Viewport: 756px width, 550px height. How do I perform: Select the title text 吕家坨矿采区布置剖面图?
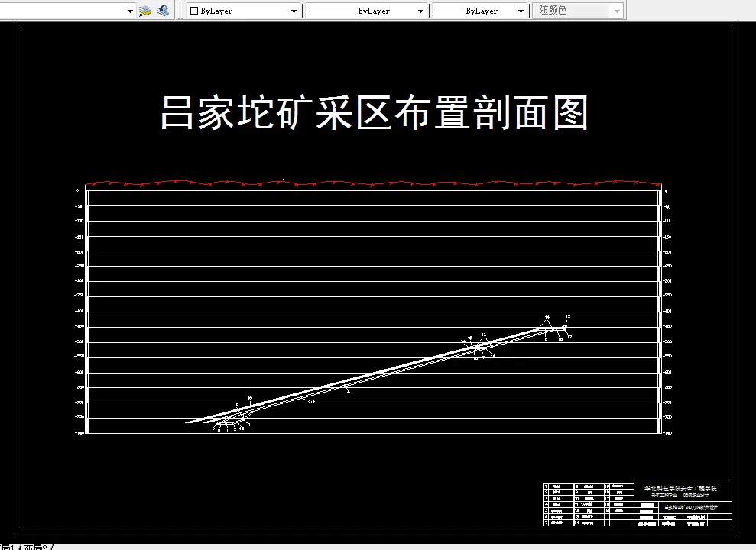(x=373, y=113)
